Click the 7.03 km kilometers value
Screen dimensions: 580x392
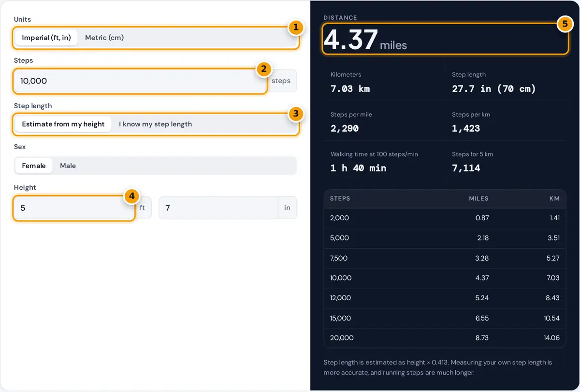(x=350, y=89)
